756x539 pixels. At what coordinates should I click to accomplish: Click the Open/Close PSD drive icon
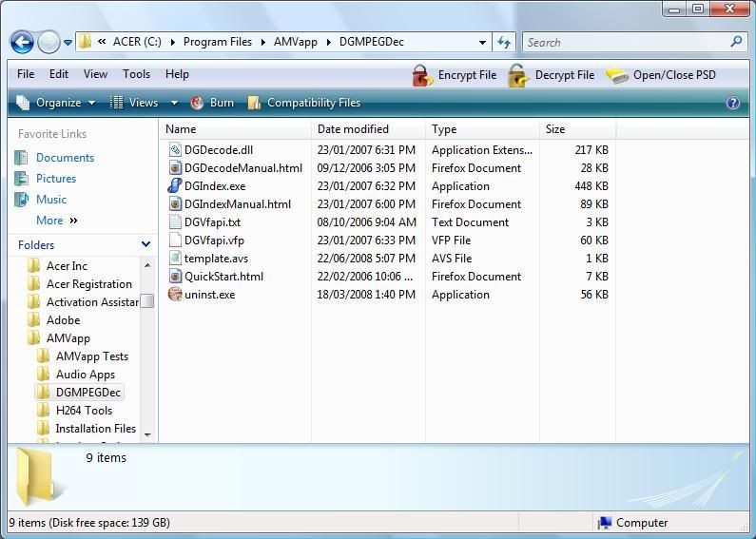pyautogui.click(x=616, y=76)
